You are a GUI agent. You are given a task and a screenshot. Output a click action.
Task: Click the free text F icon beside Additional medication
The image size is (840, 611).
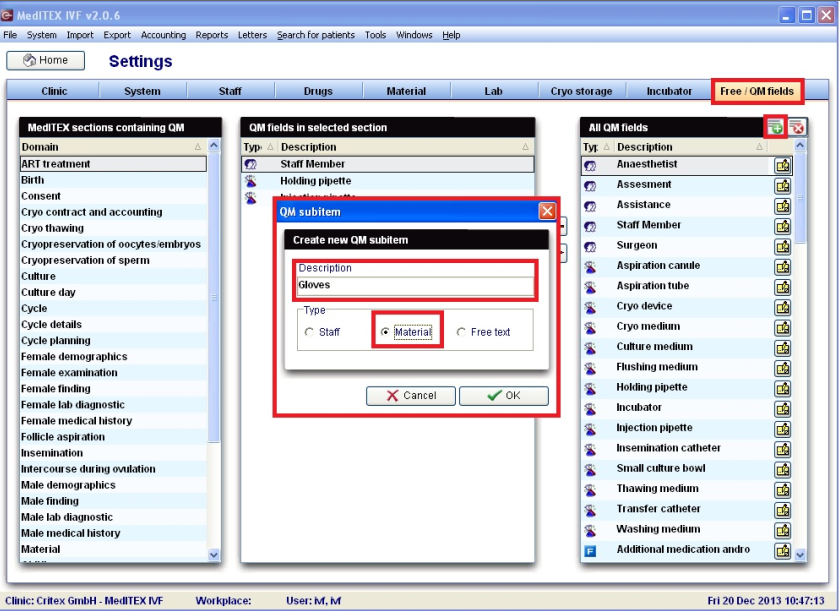590,551
